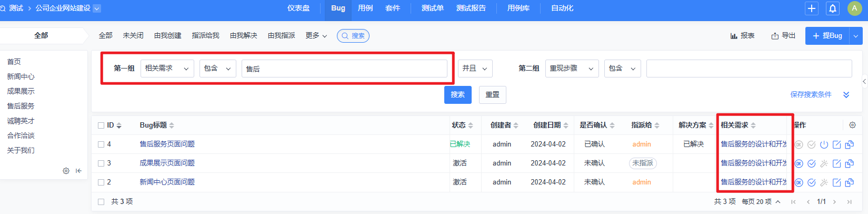Open module tree settings gear icon

tap(66, 171)
